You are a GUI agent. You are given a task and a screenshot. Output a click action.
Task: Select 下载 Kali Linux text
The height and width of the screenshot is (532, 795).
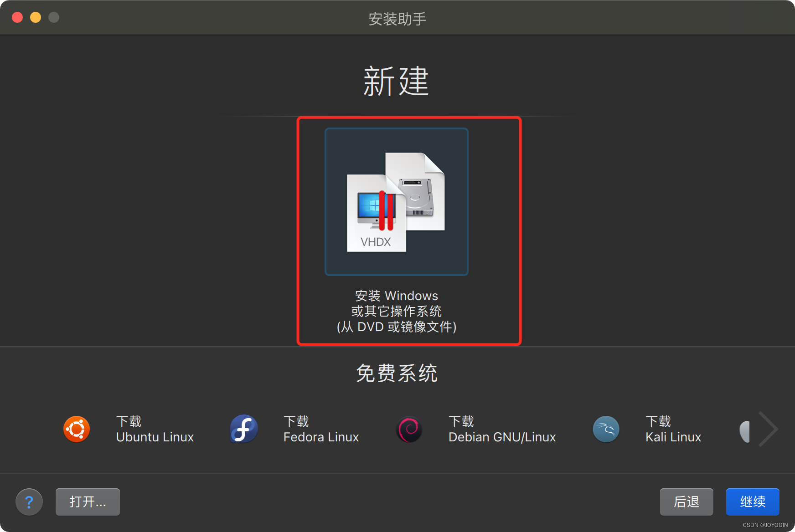click(x=673, y=429)
